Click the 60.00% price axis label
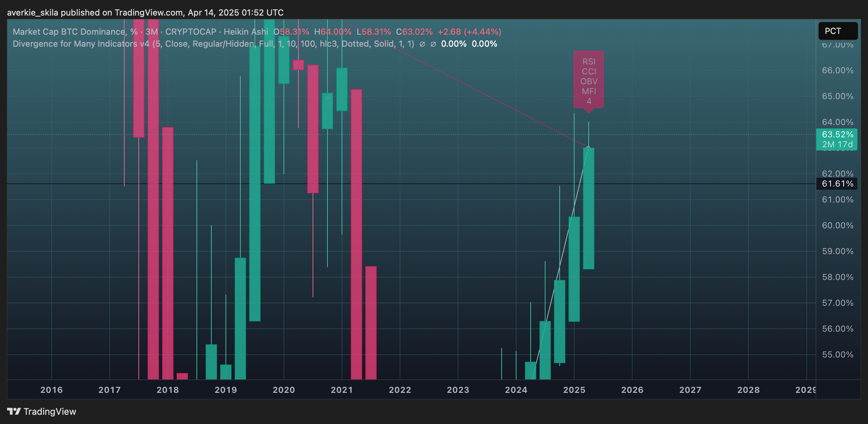The width and height of the screenshot is (868, 424). pos(838,225)
